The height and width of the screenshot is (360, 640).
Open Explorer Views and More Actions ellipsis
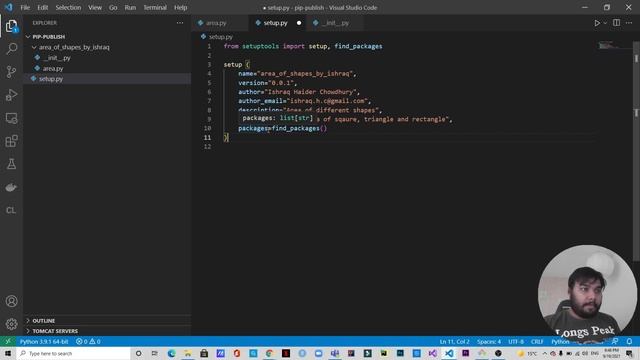click(x=180, y=23)
